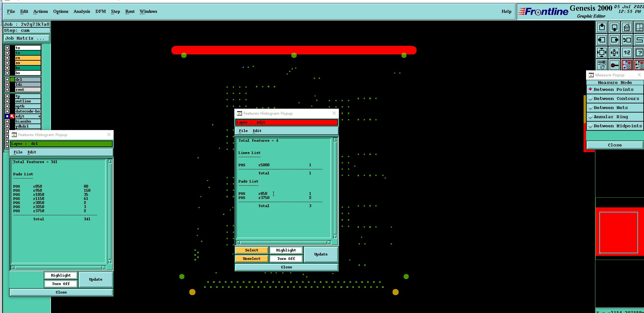Click the pan down arrow icon
Screen dimensions: 644x313
[614, 27]
